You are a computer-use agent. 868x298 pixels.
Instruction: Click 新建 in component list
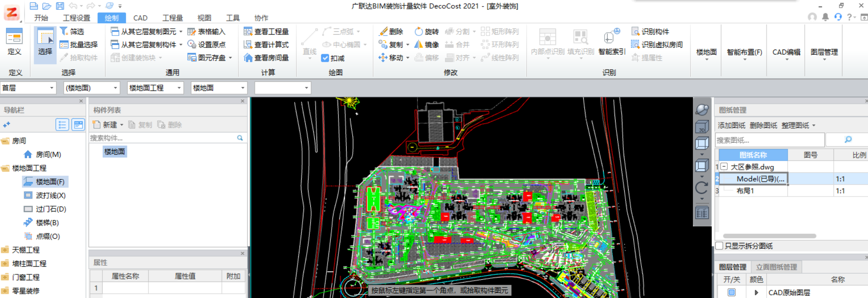(x=107, y=125)
